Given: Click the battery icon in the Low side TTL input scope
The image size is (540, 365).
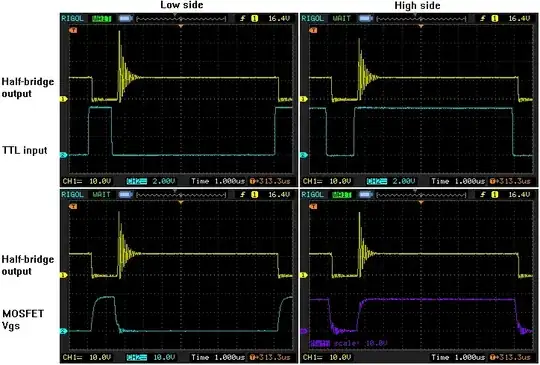Looking at the screenshot, I should tap(125, 18).
